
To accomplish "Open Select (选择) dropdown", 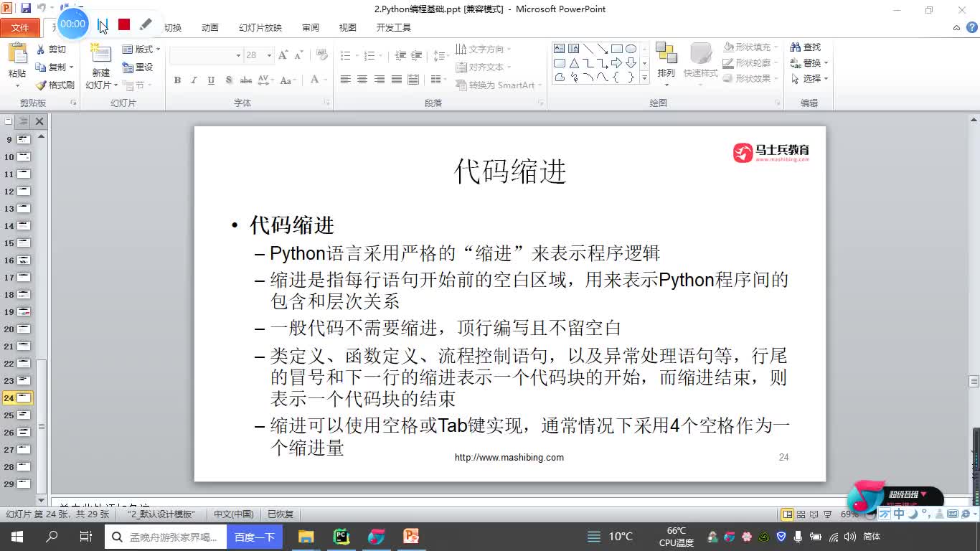I will [809, 79].
